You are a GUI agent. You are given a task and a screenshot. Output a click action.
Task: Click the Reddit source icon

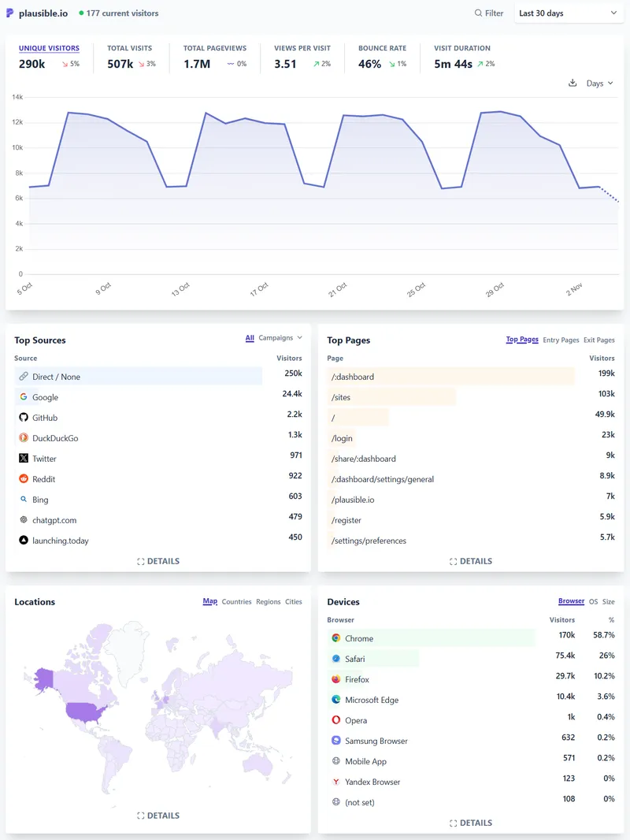click(x=24, y=479)
